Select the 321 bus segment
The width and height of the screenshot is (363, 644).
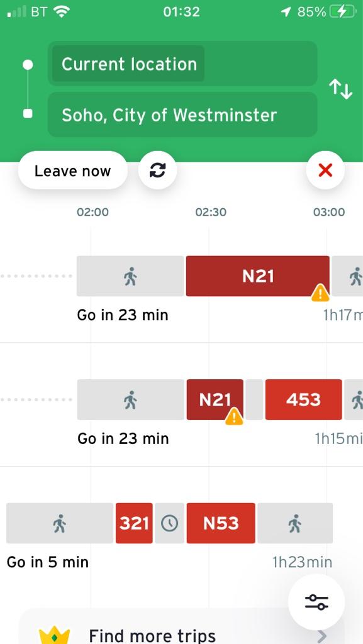pyautogui.click(x=134, y=523)
